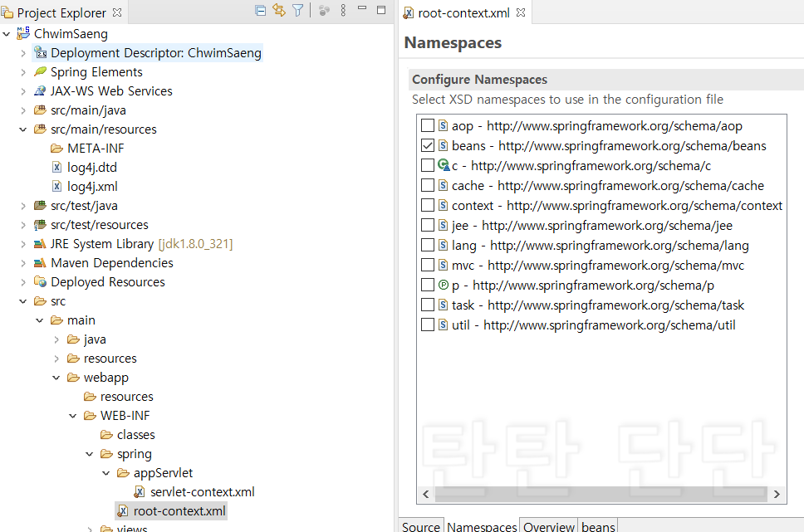Open the Project Explorer filter funnel icon
The image size is (804, 532).
(x=298, y=10)
